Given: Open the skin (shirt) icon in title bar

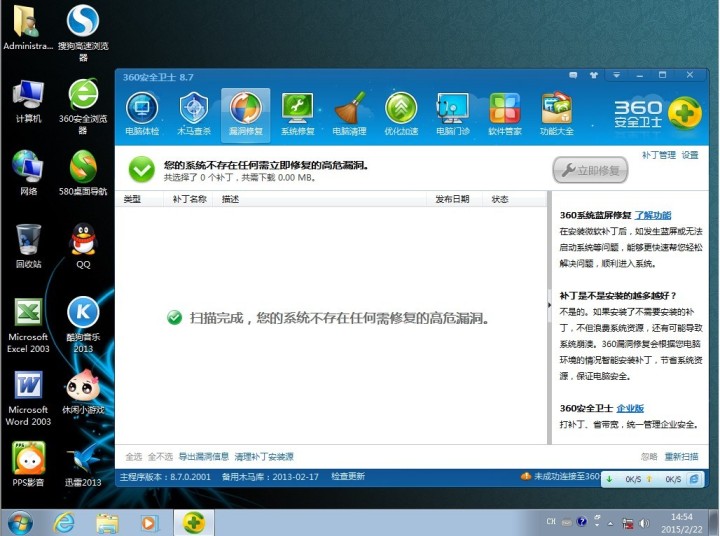Looking at the screenshot, I should 594,75.
